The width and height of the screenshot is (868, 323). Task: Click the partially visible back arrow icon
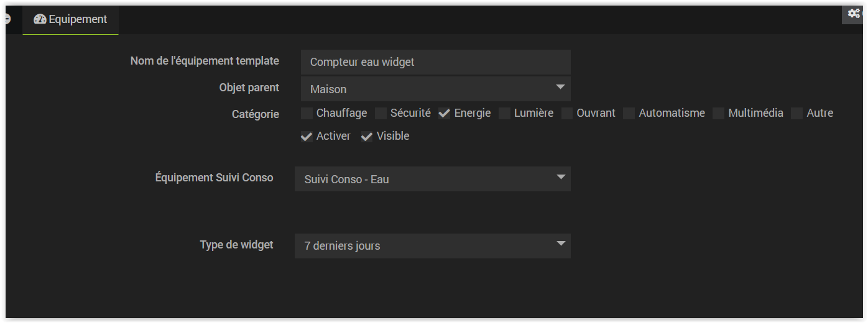[x=7, y=19]
